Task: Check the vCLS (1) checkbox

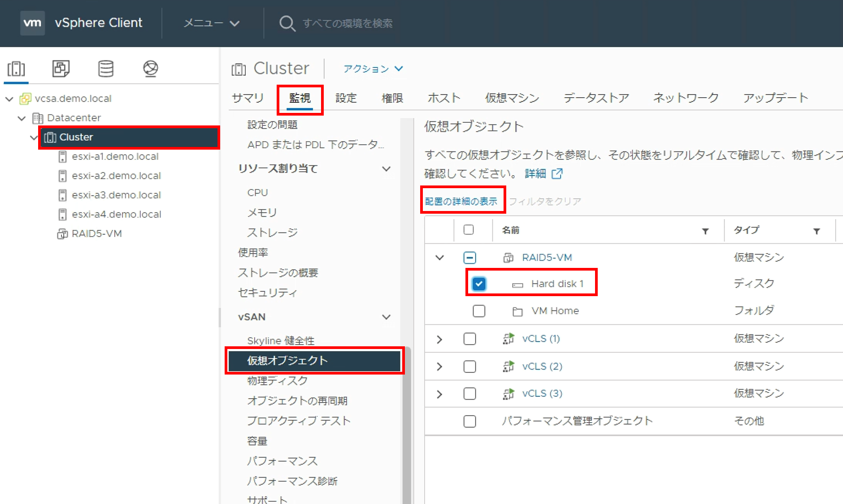Action: (469, 339)
